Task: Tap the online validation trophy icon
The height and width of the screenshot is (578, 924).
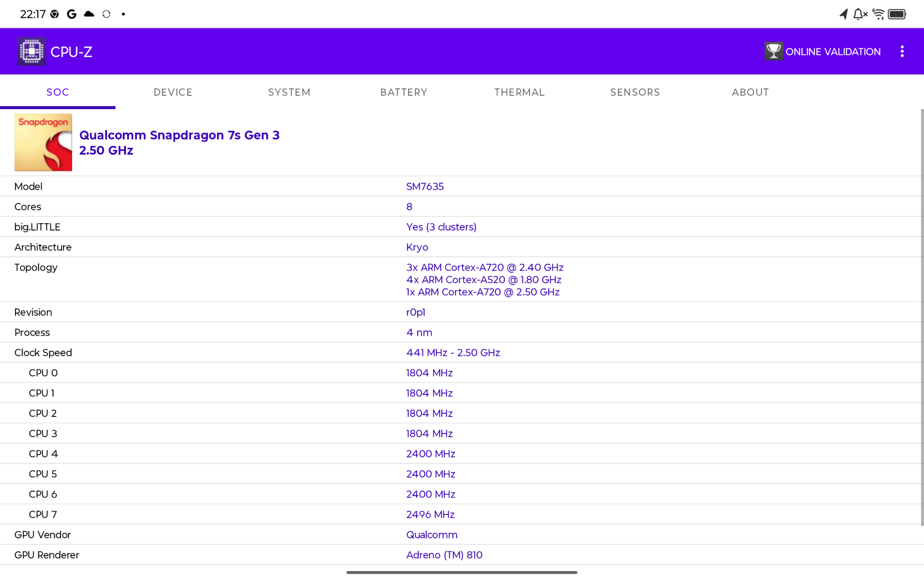Action: coord(773,51)
